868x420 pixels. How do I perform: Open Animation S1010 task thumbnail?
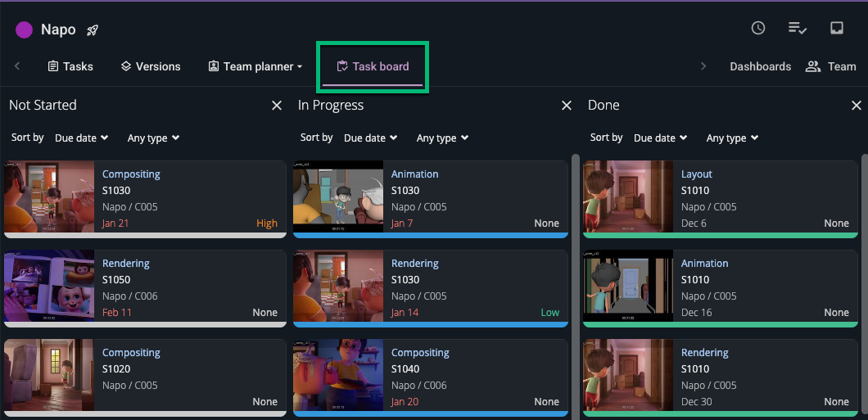[628, 286]
